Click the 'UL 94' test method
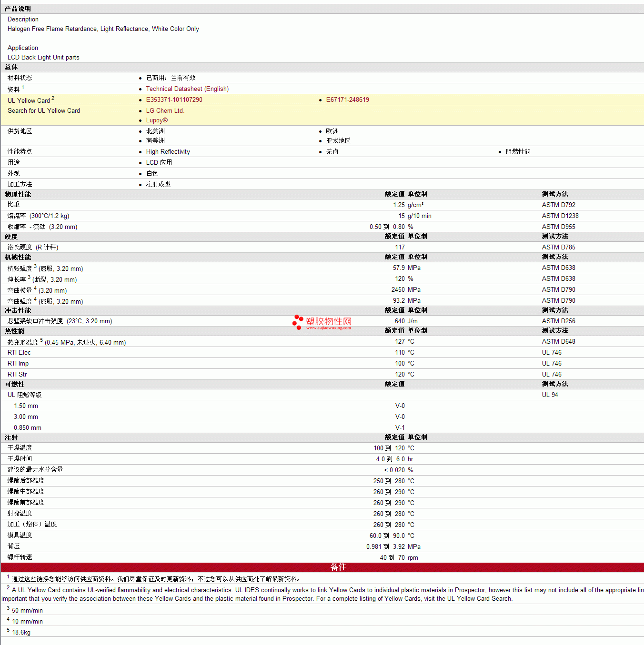Screen dimensions: 644x645 (550, 395)
